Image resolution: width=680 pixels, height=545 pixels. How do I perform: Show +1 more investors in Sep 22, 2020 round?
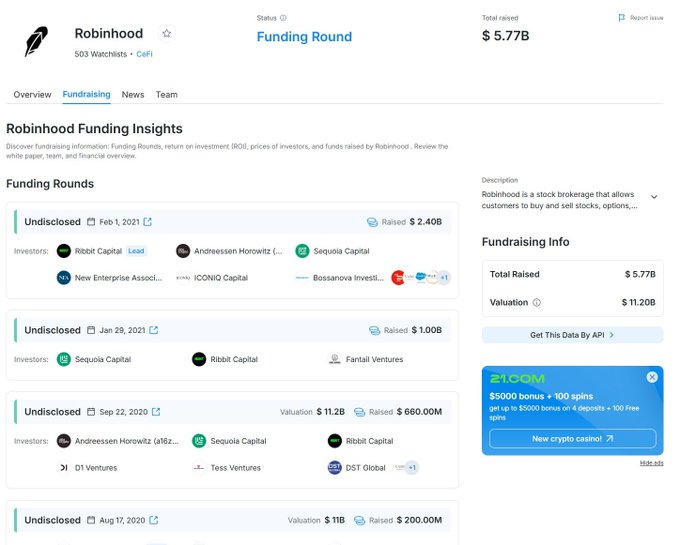click(x=412, y=467)
